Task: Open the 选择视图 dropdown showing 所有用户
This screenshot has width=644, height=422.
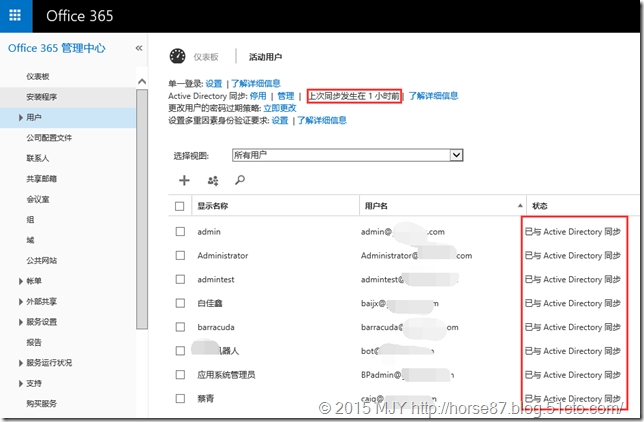Action: pyautogui.click(x=347, y=155)
